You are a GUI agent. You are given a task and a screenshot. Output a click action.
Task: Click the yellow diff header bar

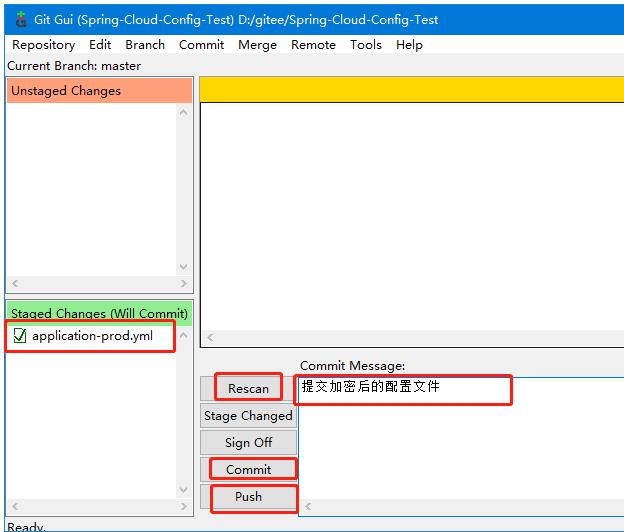412,90
